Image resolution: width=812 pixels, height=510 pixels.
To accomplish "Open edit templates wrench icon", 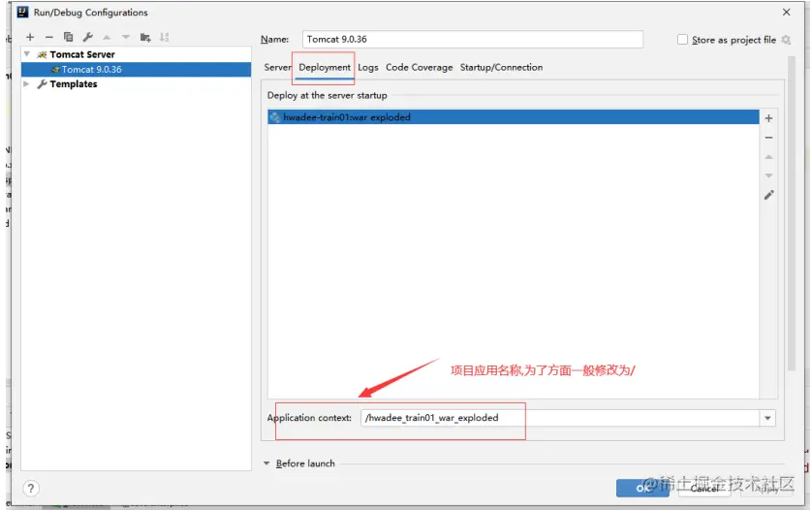I will pos(88,37).
